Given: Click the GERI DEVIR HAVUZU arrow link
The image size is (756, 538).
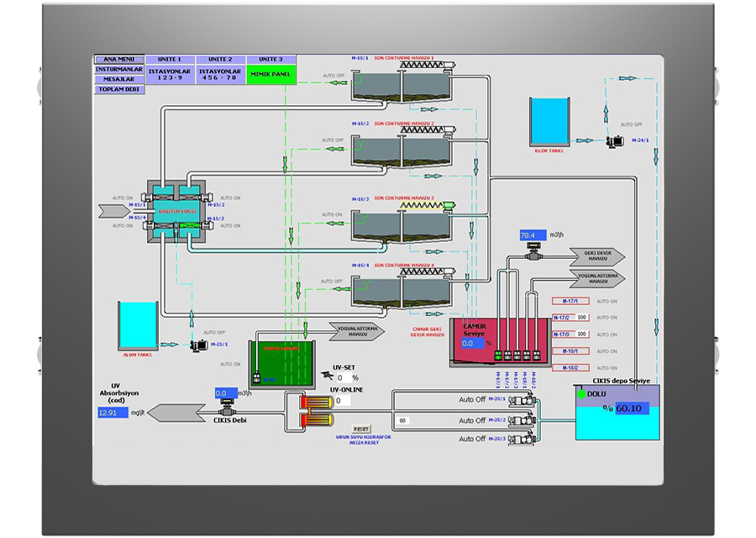Looking at the screenshot, I should [x=597, y=256].
